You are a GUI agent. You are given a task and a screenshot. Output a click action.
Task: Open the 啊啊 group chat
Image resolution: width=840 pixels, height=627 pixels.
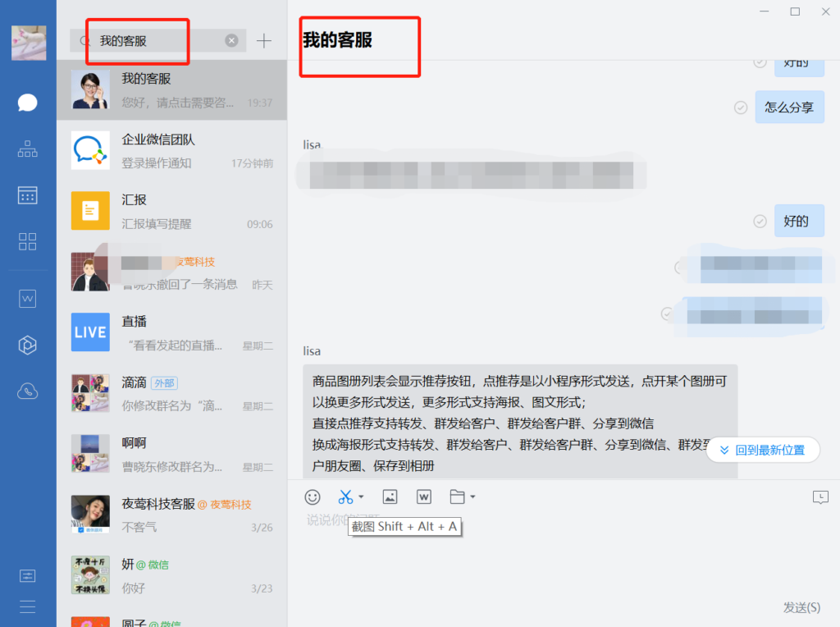coord(172,454)
